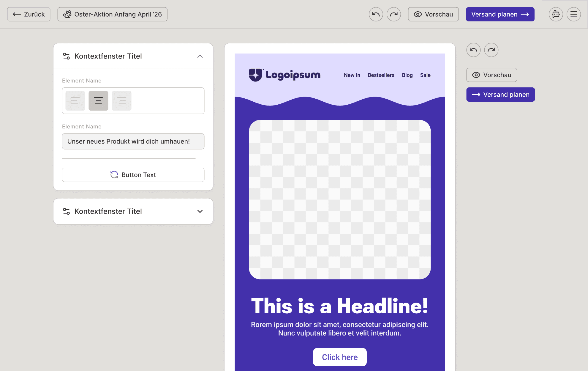The width and height of the screenshot is (588, 371).
Task: Click the undo icon in top bar
Action: click(376, 14)
